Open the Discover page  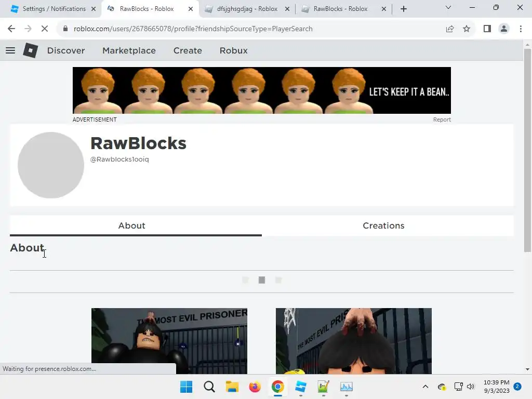(66, 50)
